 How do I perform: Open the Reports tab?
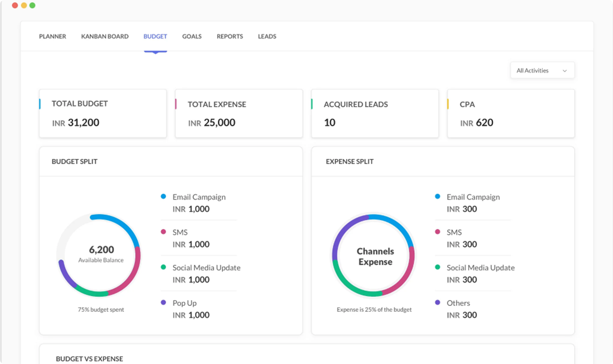pyautogui.click(x=230, y=36)
